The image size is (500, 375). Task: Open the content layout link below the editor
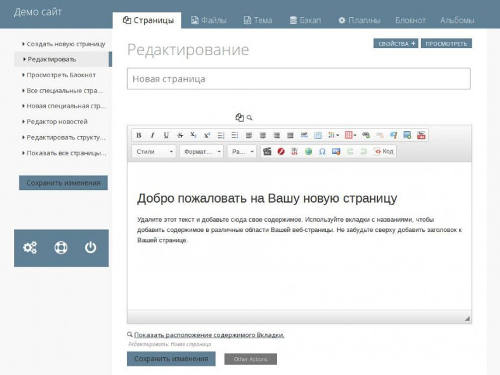[x=209, y=335]
